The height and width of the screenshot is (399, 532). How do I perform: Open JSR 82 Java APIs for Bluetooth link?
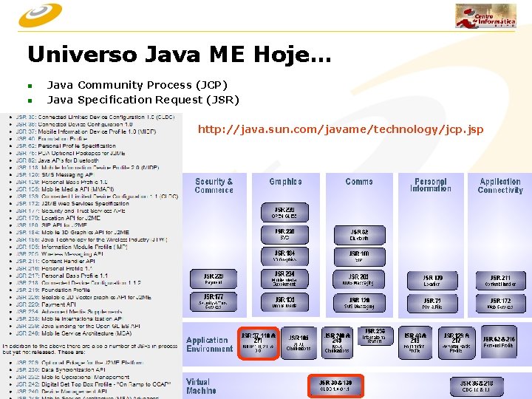[x=58, y=160]
